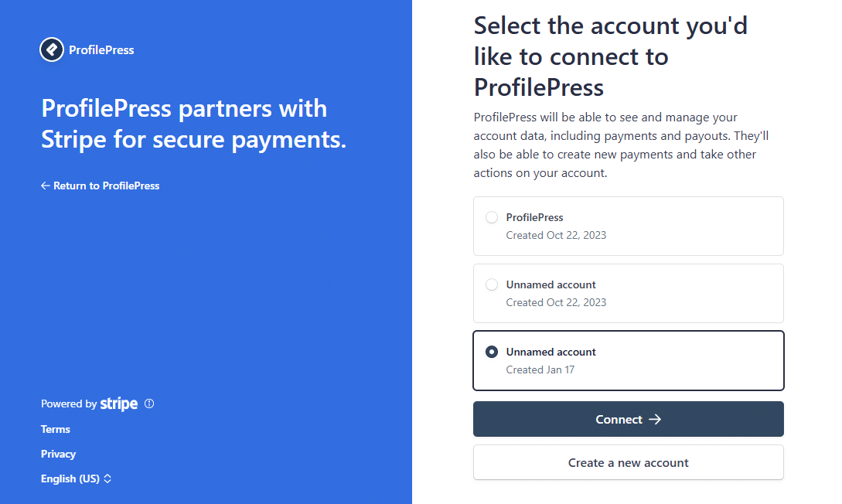The height and width of the screenshot is (504, 842).
Task: Click the Powered by text label
Action: pyautogui.click(x=69, y=404)
